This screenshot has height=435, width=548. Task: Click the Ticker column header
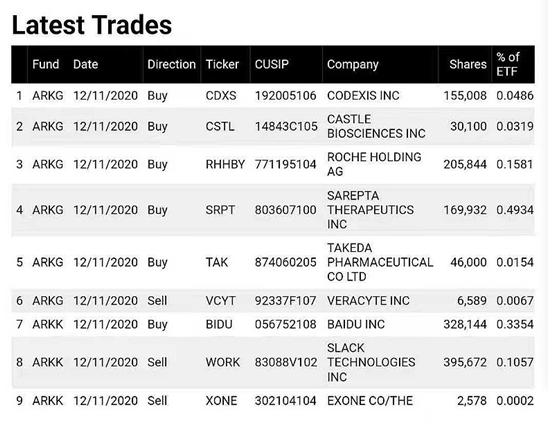pos(222,64)
